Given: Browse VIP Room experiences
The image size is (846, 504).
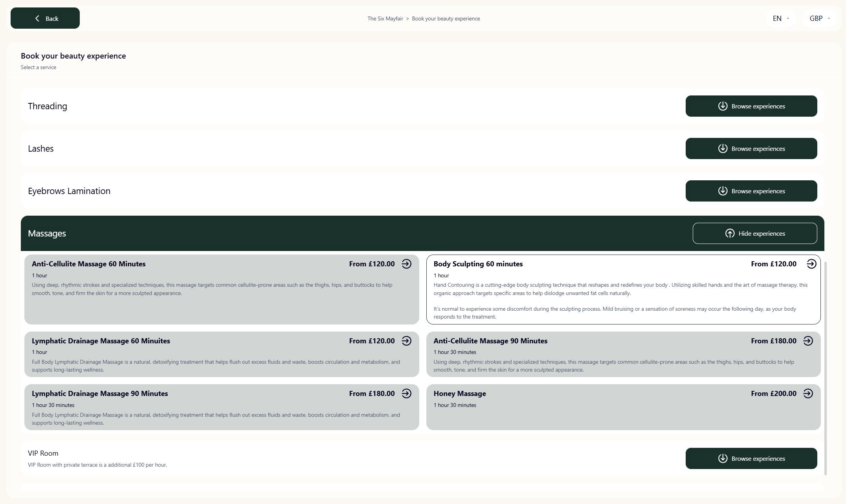Looking at the screenshot, I should (751, 458).
